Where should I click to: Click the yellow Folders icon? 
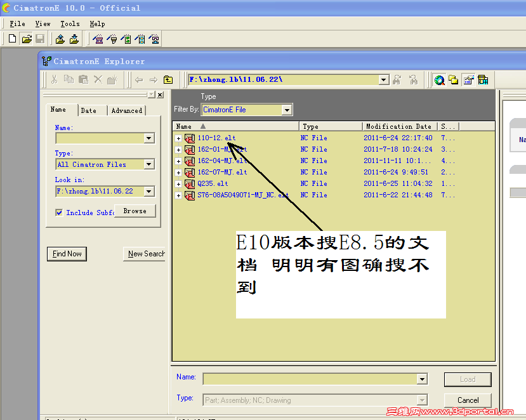click(454, 80)
